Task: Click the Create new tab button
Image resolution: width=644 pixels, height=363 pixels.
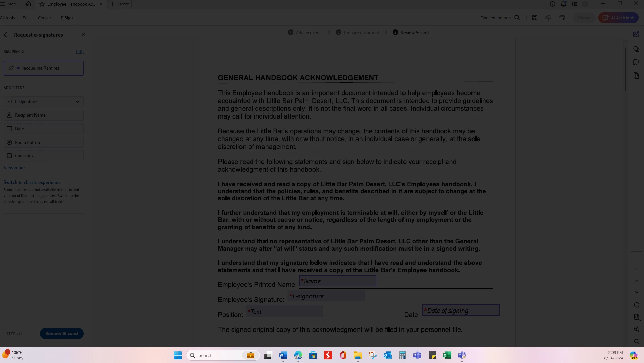Action: (x=120, y=4)
